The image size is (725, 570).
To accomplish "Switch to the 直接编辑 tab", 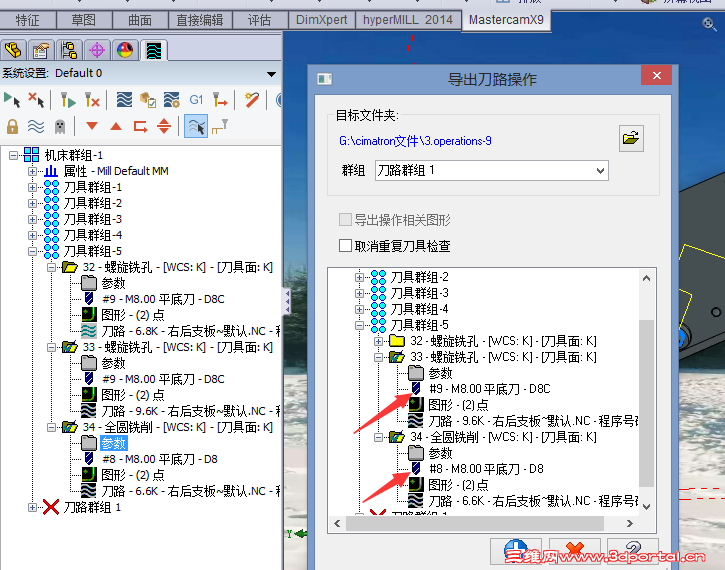I will 200,20.
